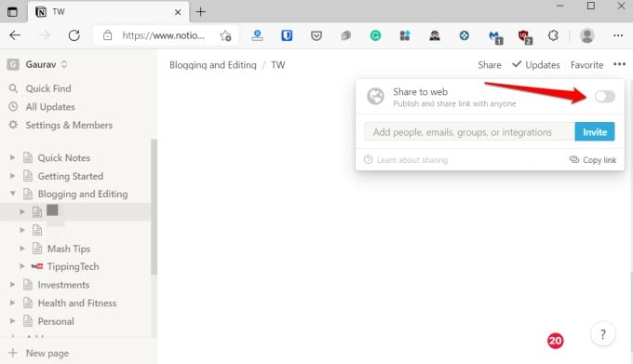
Task: Open the Health and Fitness page
Action: pos(77,303)
